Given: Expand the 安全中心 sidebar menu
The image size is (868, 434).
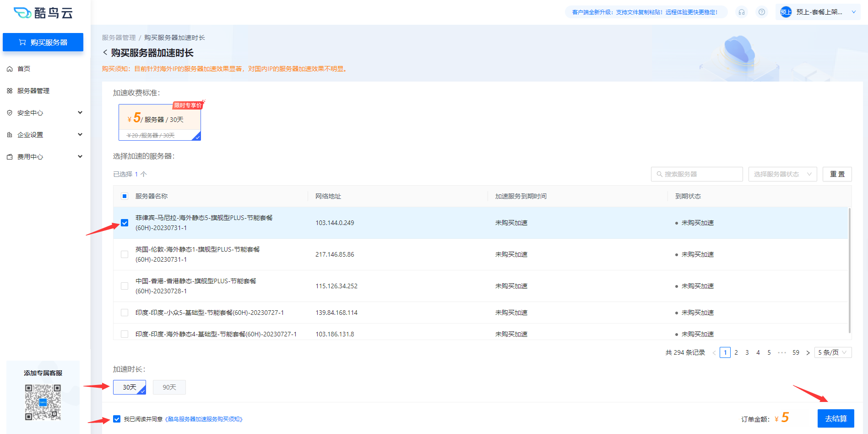Looking at the screenshot, I should point(80,113).
